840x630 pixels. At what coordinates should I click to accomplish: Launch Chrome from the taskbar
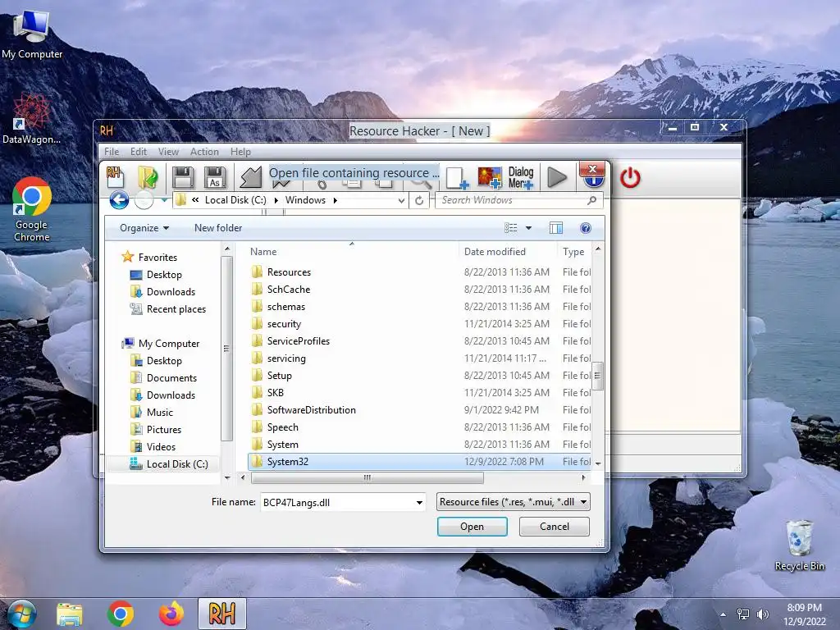pyautogui.click(x=121, y=614)
